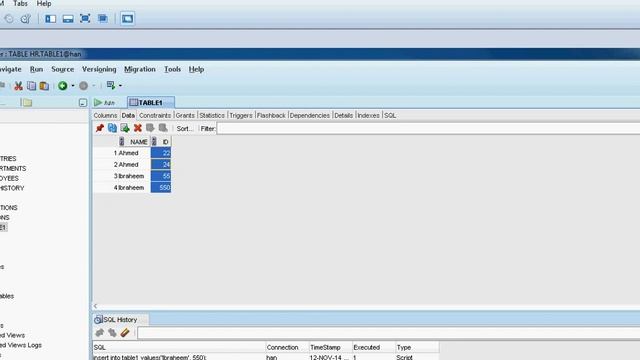Open the VM window Help menu
This screenshot has width=640, height=360.
(x=44, y=4)
